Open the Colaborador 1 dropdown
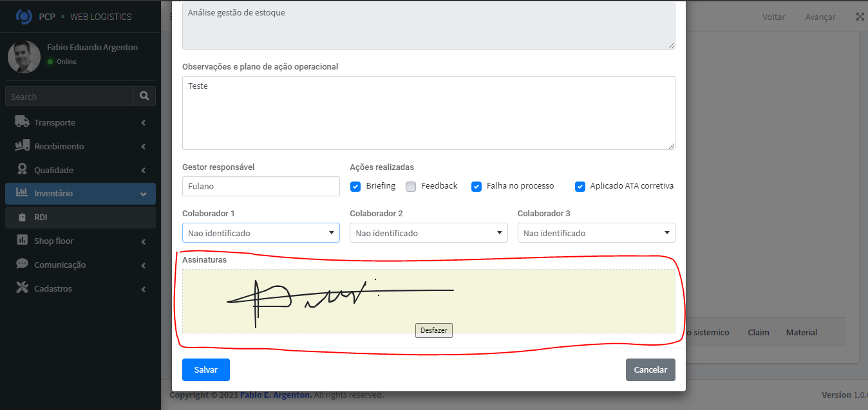The image size is (868, 410). [261, 233]
